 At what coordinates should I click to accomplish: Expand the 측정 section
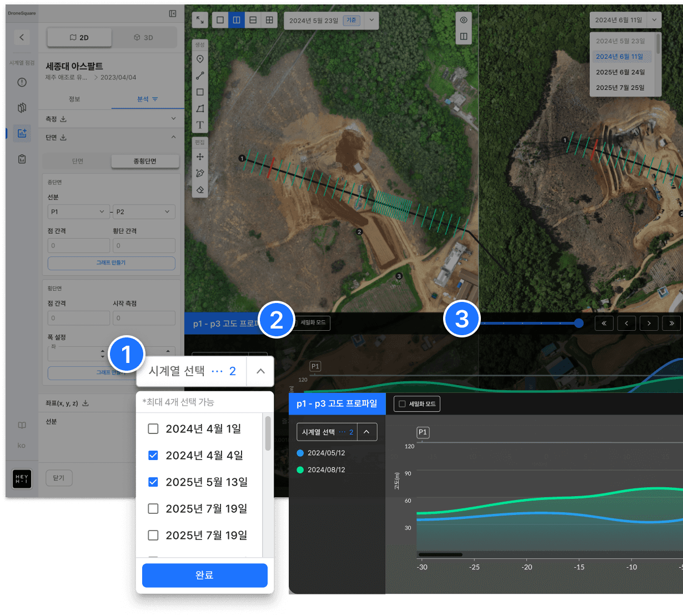[173, 119]
